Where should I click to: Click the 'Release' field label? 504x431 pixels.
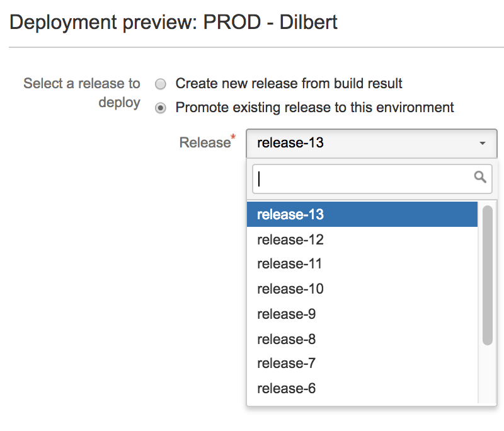point(205,142)
